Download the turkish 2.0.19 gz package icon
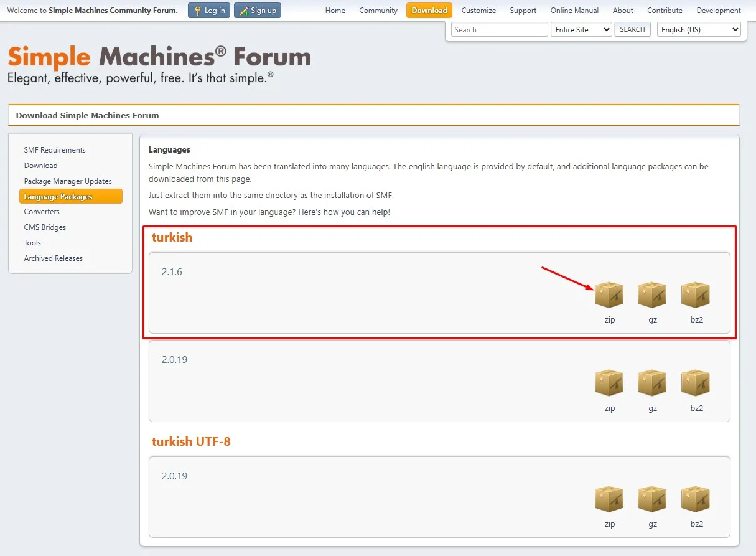 click(652, 383)
